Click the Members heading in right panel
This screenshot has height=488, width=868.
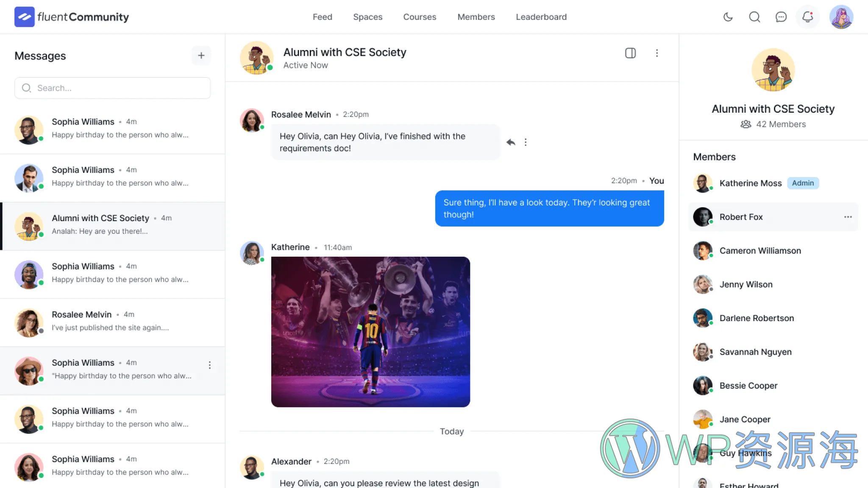click(714, 157)
